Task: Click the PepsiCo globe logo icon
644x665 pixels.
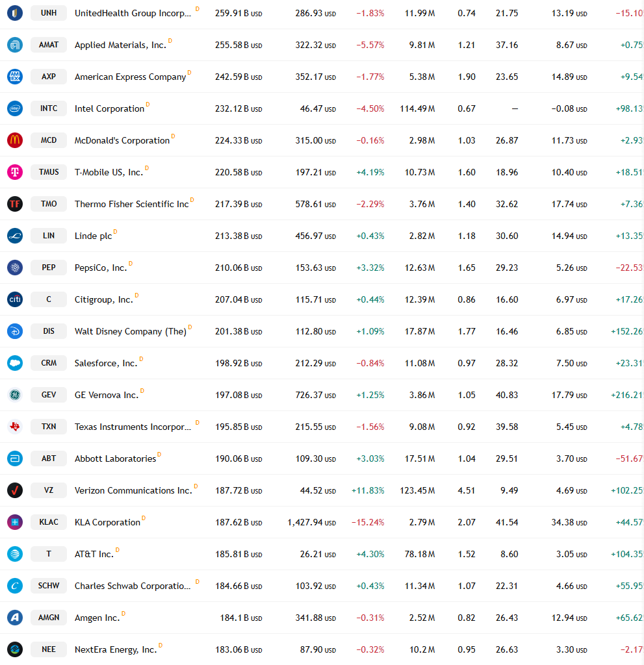Action: click(15, 268)
